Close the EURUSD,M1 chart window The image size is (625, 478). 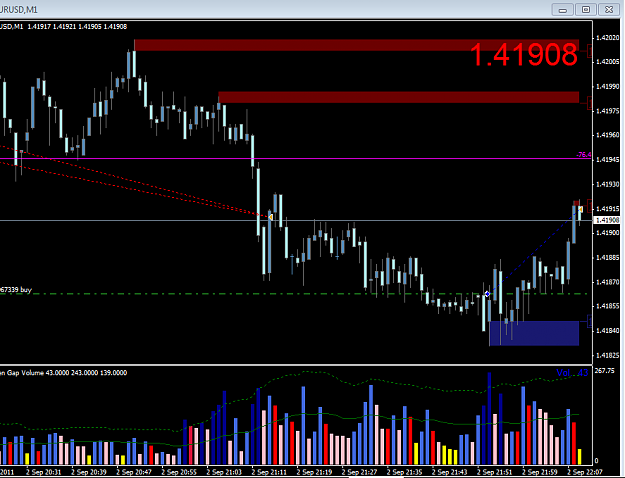coord(609,10)
